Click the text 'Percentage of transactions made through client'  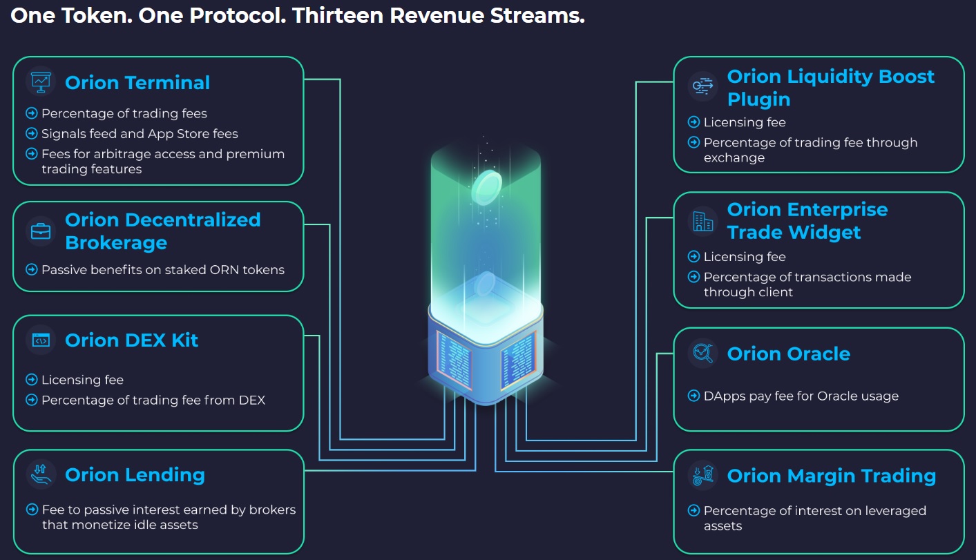[x=807, y=284]
